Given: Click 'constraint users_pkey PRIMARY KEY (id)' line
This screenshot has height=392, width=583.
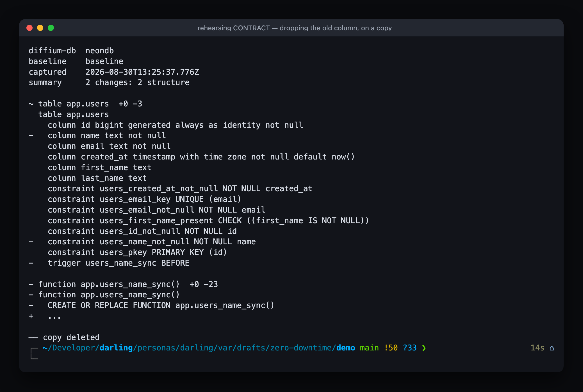Looking at the screenshot, I should tap(137, 252).
